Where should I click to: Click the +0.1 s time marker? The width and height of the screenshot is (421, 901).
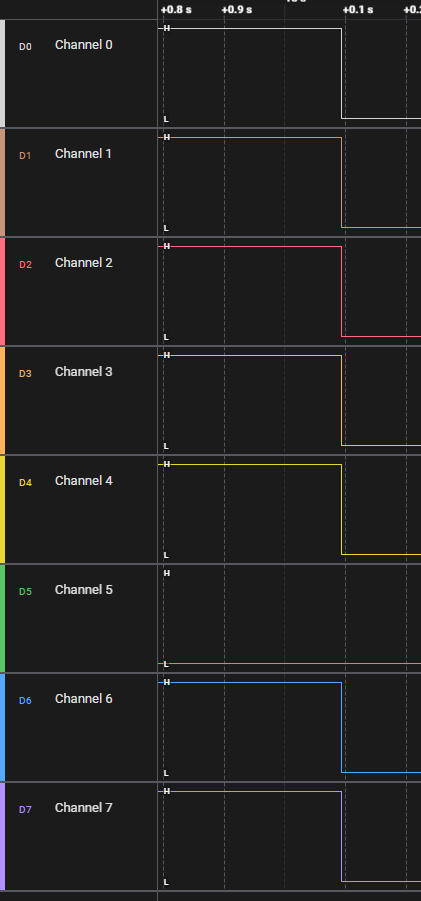358,10
